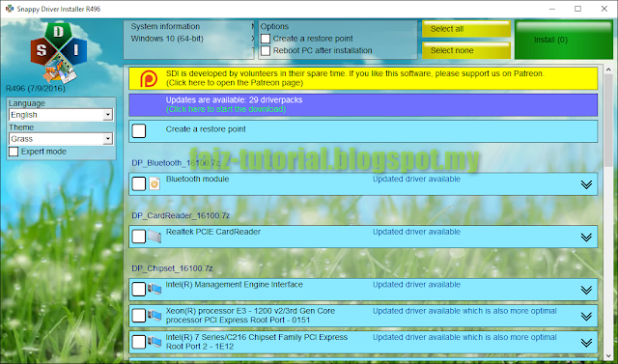Click the Windows 10 (64-bit) text
The image size is (618, 364).
coord(167,39)
